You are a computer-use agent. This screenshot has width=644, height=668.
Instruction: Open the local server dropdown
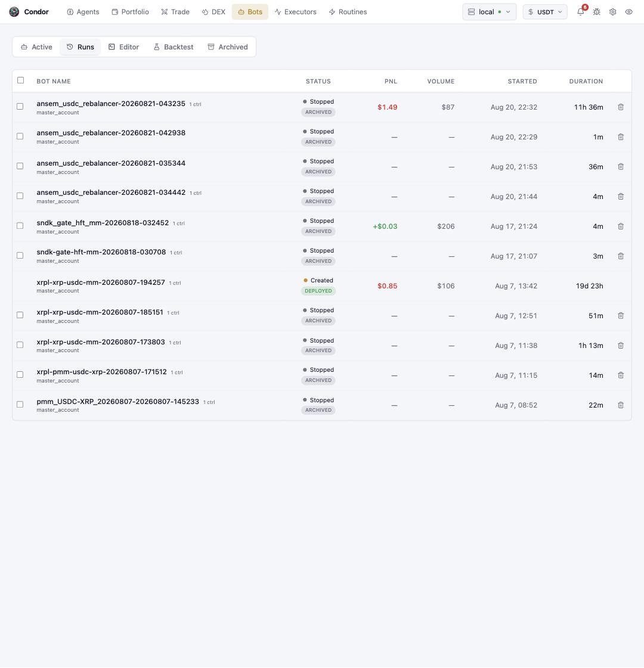coord(490,12)
